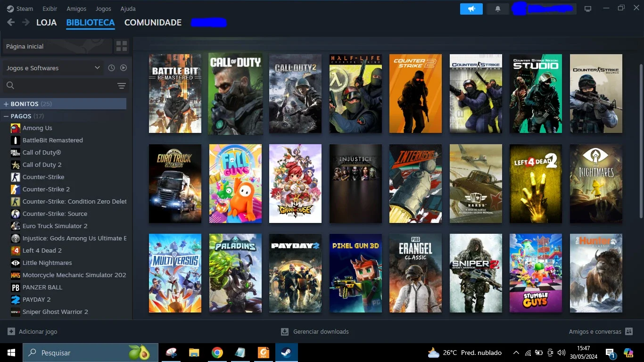The image size is (644, 362).
Task: Open the Counter-Strike 2 orange cover
Action: [x=415, y=93]
